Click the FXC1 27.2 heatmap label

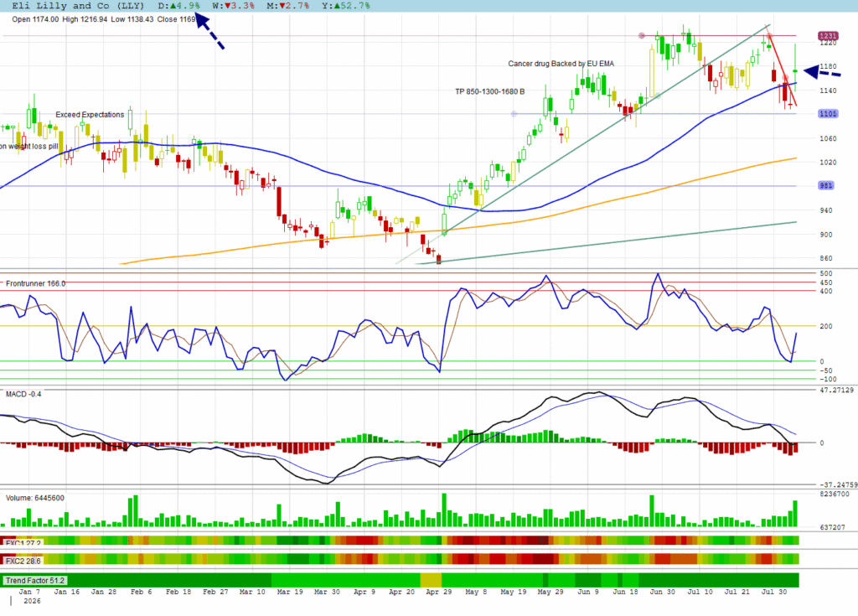(23, 543)
